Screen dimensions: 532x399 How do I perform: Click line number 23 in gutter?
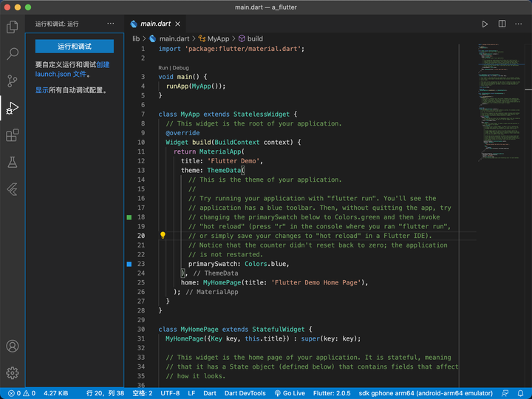[x=141, y=264]
